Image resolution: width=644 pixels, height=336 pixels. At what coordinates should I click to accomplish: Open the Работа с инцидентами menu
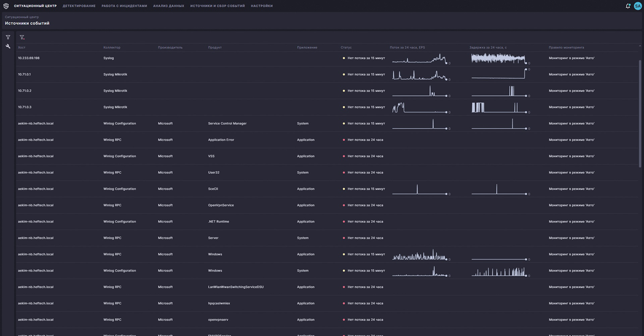click(x=124, y=6)
